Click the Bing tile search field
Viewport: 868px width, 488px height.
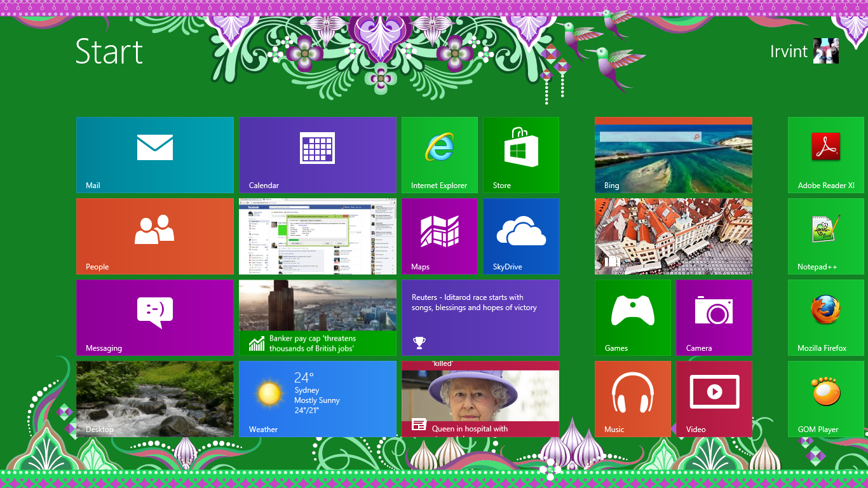coord(651,137)
